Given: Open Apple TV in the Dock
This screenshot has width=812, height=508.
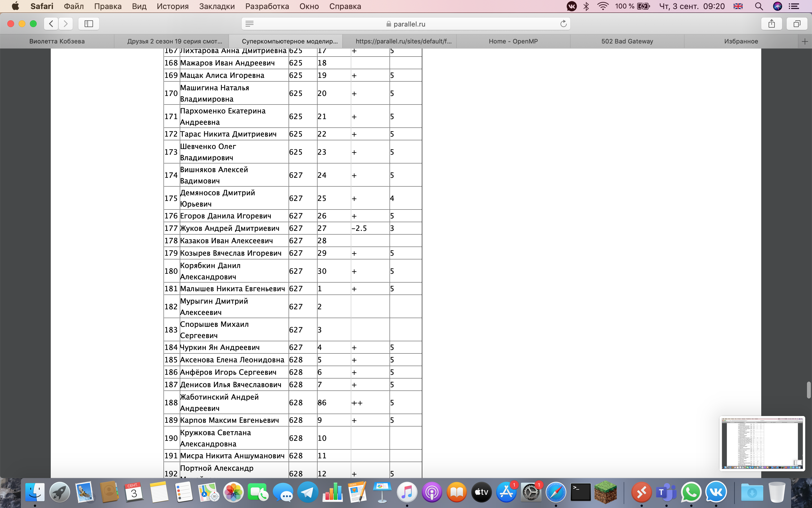Looking at the screenshot, I should (x=481, y=492).
